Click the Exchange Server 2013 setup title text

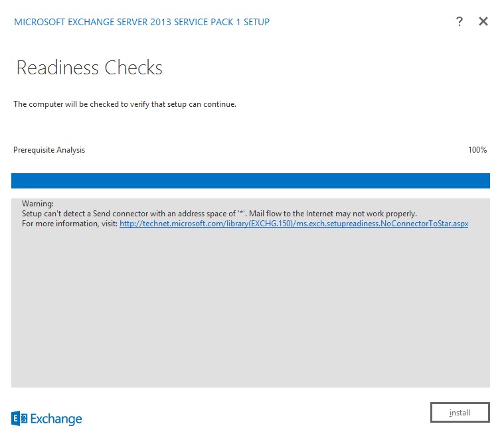(141, 22)
